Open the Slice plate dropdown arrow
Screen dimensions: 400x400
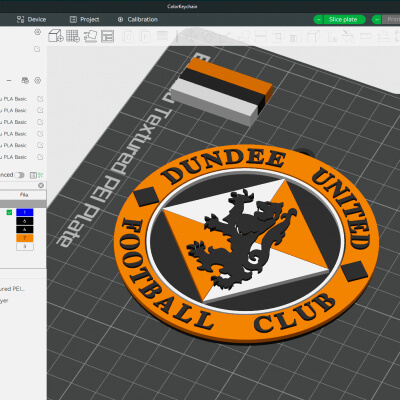coord(318,20)
